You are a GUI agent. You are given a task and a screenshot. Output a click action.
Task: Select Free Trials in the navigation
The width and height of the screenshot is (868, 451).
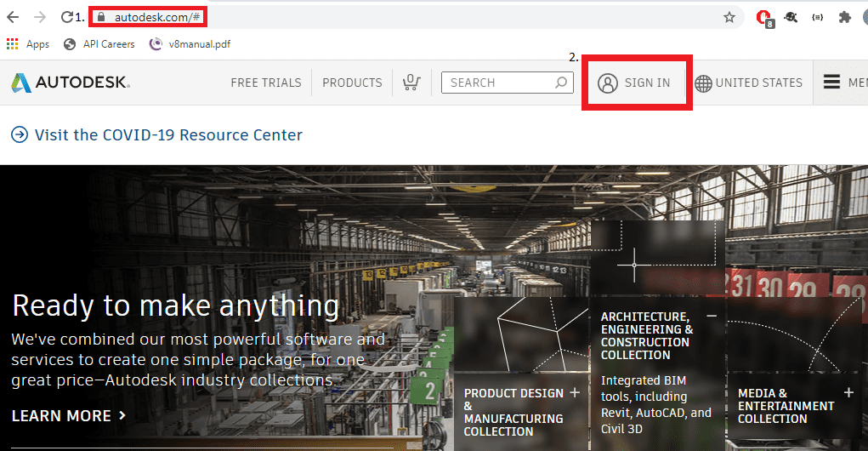pyautogui.click(x=266, y=83)
